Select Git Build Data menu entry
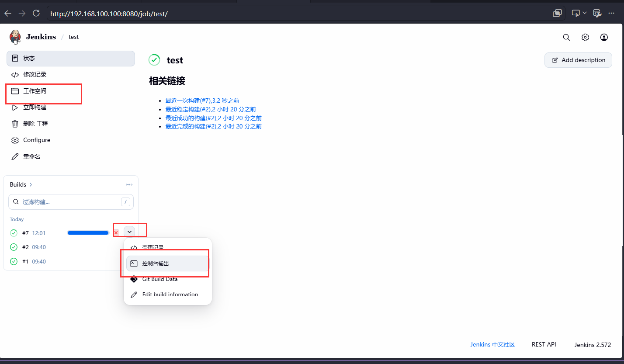This screenshot has height=364, width=624. [167, 279]
